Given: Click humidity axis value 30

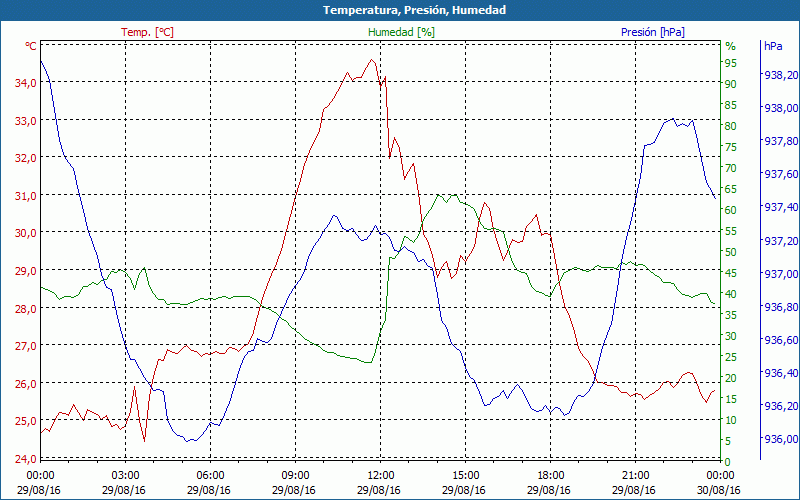Looking at the screenshot, I should coord(731,336).
